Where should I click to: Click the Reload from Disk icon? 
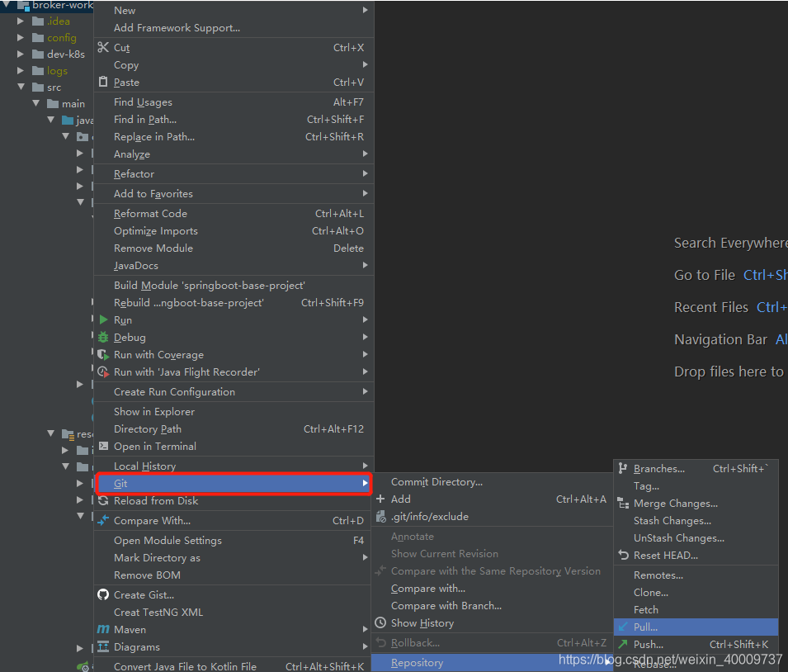[103, 500]
